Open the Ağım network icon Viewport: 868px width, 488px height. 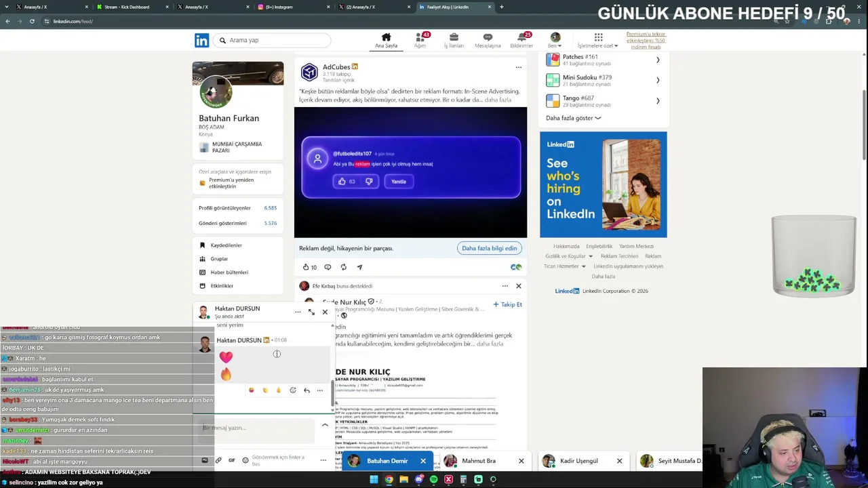tap(420, 41)
